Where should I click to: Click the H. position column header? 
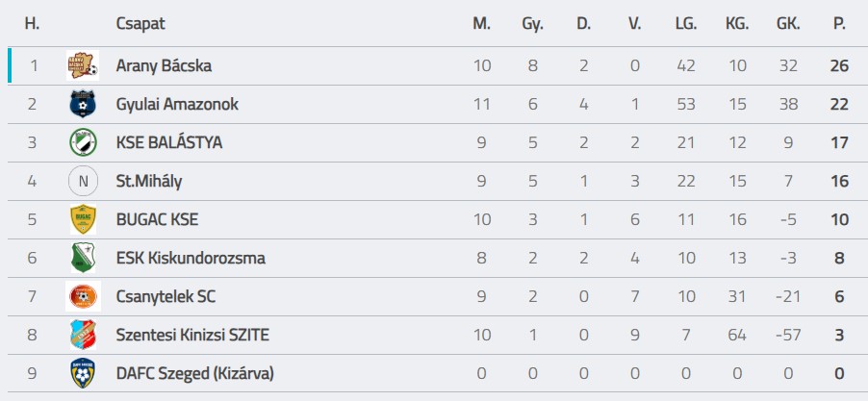[x=32, y=24]
